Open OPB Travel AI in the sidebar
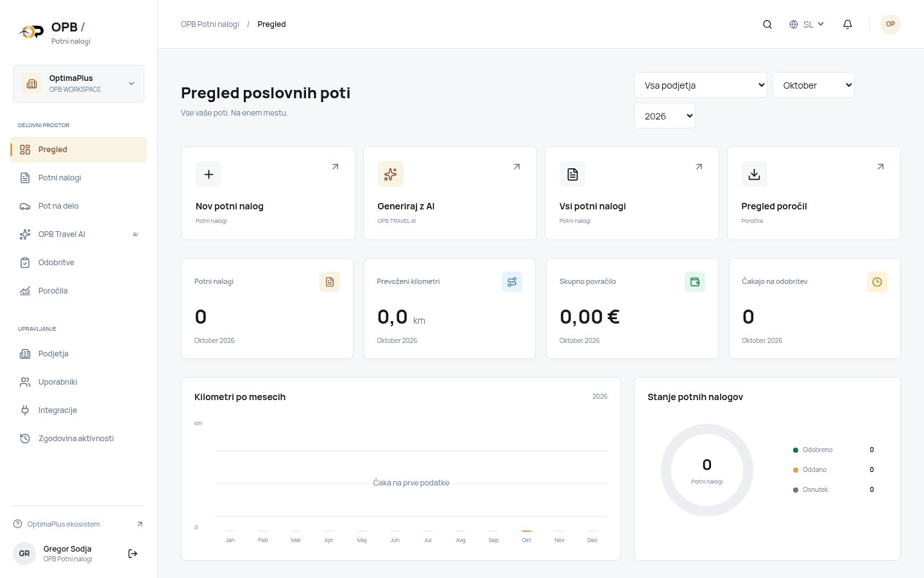Image resolution: width=924 pixels, height=578 pixels. click(x=78, y=234)
